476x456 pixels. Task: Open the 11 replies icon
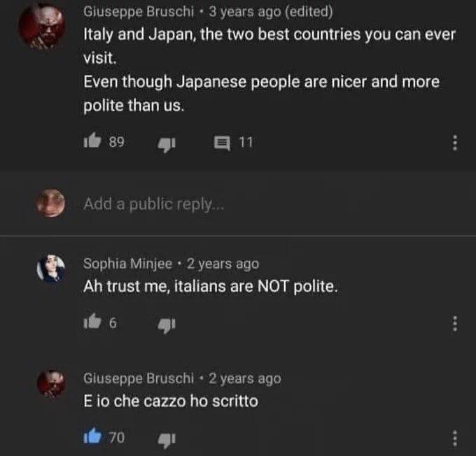click(222, 144)
